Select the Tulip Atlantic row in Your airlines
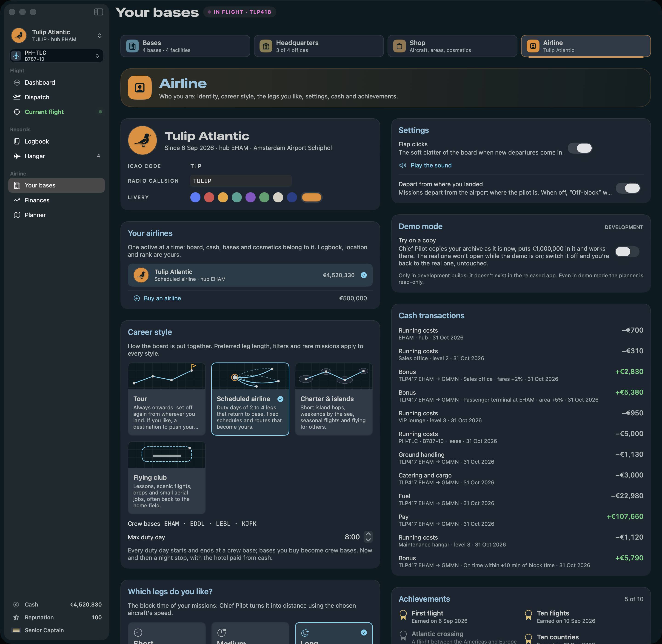This screenshot has width=662, height=644. pyautogui.click(x=250, y=275)
